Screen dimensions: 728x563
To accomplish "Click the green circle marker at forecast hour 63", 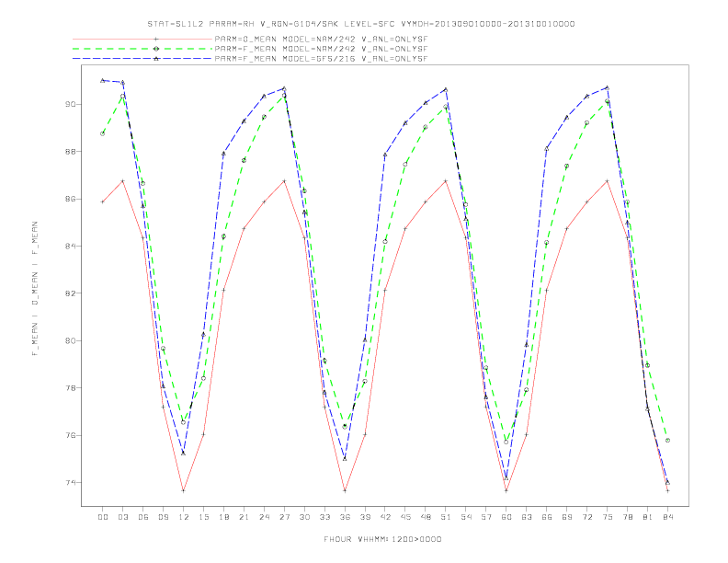I will pos(527,390).
